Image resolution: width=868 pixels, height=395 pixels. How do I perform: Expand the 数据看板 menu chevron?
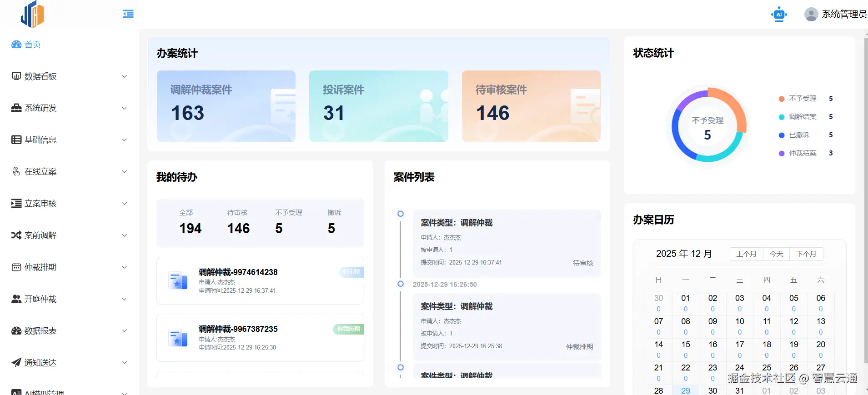(125, 76)
